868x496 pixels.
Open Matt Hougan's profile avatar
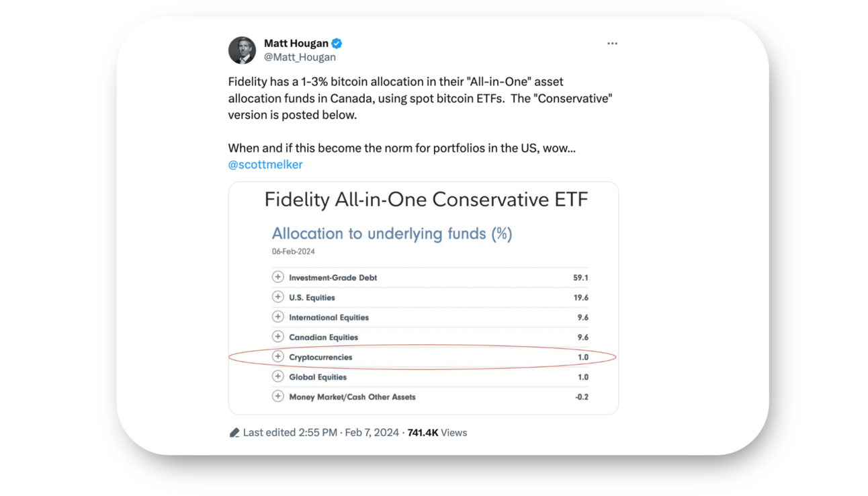pyautogui.click(x=242, y=50)
